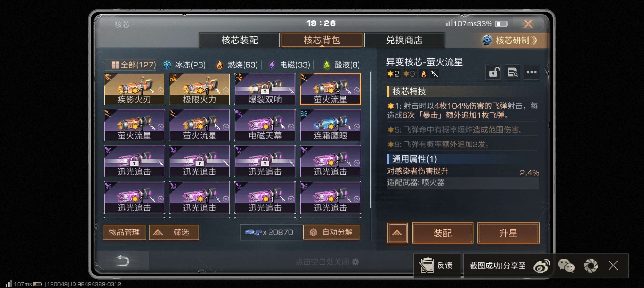
Task: Switch to the 核芯装配 tab
Action: 239,40
